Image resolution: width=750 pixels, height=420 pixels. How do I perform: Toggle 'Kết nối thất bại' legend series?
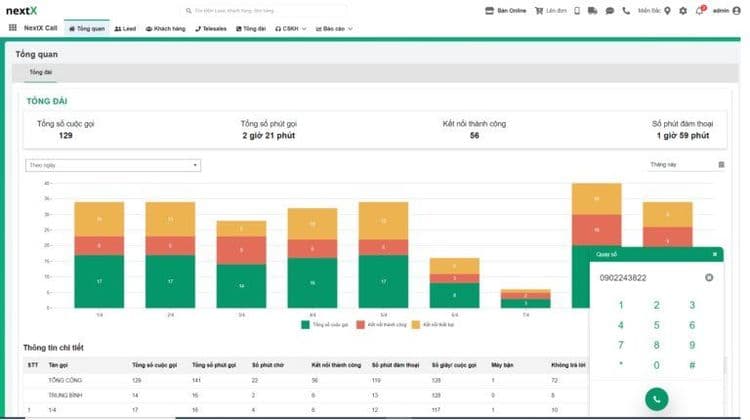point(433,324)
